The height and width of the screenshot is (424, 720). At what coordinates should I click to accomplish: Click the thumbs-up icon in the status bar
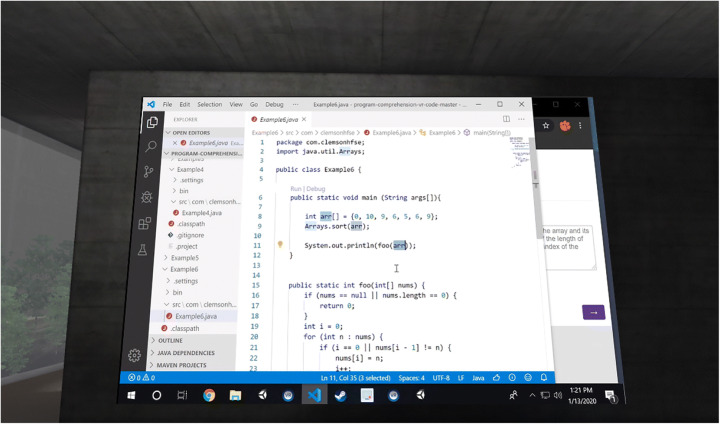496,378
